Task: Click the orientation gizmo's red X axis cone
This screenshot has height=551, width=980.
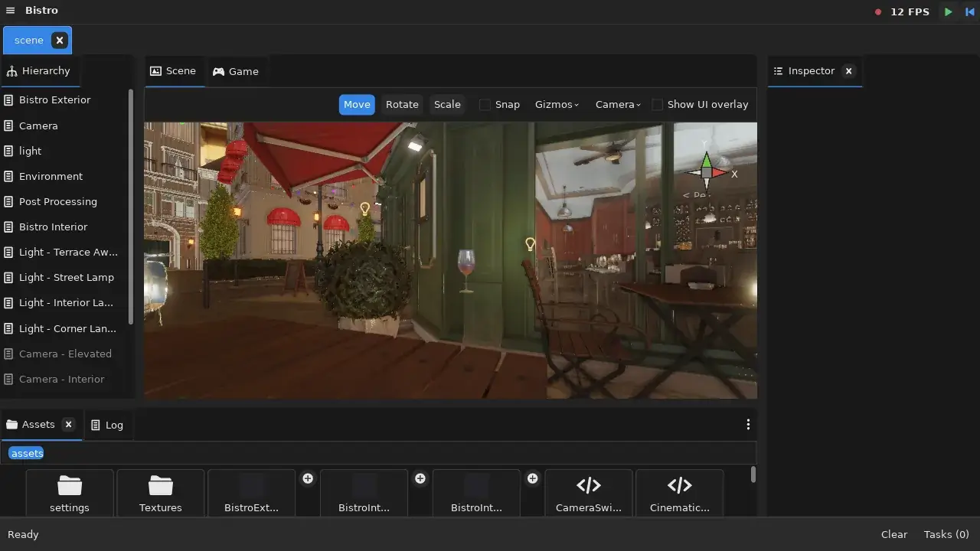Action: (x=719, y=173)
